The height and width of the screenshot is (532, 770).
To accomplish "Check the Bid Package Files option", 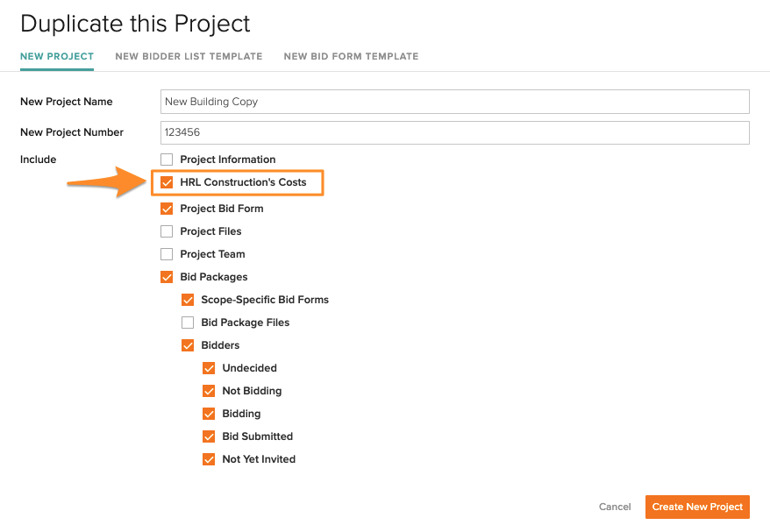I will click(x=188, y=323).
